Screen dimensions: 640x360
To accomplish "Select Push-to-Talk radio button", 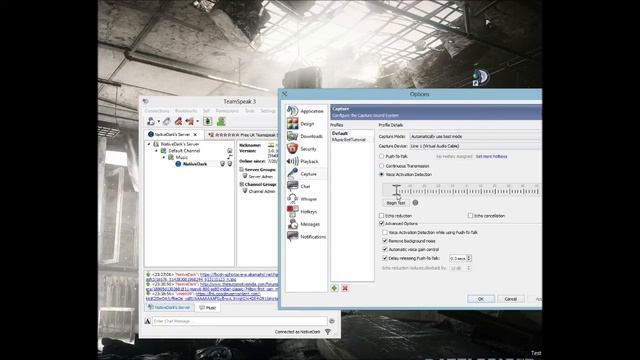I will (x=382, y=156).
